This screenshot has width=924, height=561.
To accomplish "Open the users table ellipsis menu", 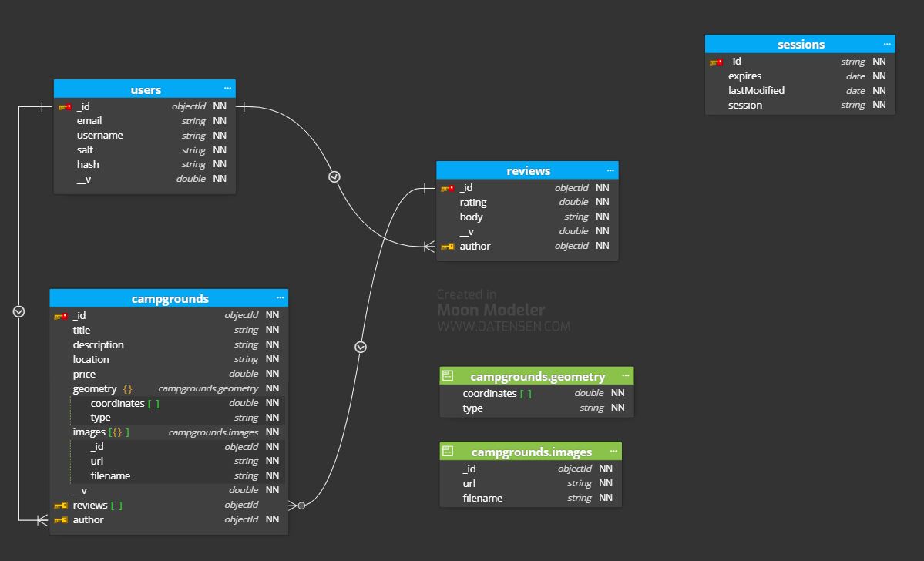I will [x=227, y=89].
